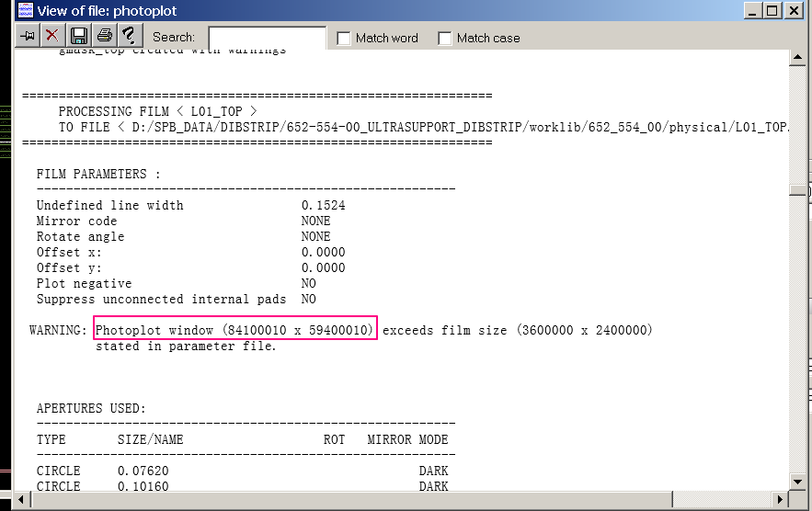
Task: Click the vertical scrollbar down arrow
Action: pos(797,482)
